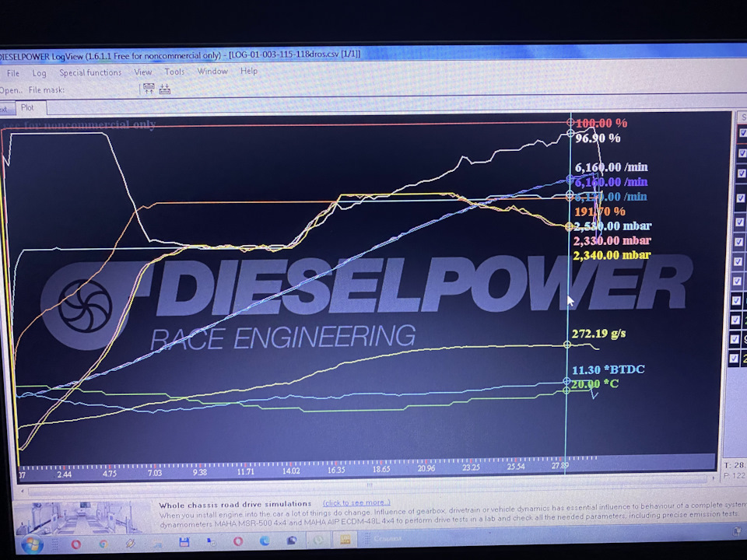Click the 18.65 time axis label
This screenshot has height=560, width=747.
(381, 470)
